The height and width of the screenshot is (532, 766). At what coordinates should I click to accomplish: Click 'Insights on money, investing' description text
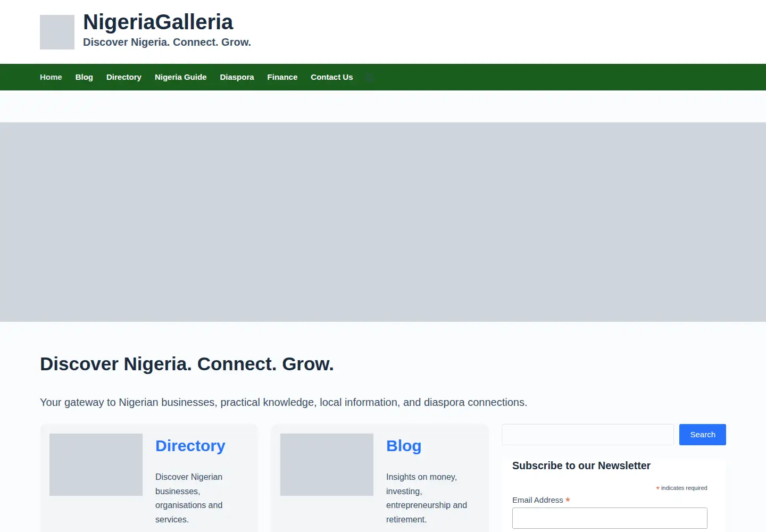point(427,498)
